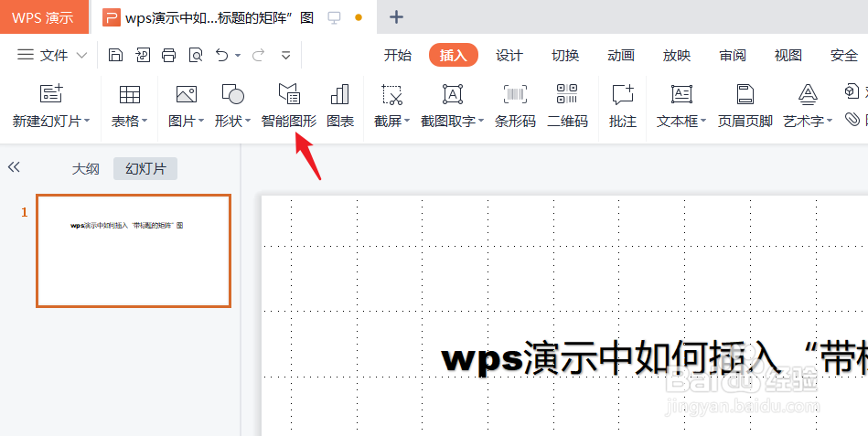Screen dimensions: 868x436
Task: Switch to the 开始 tab
Action: pos(398,56)
